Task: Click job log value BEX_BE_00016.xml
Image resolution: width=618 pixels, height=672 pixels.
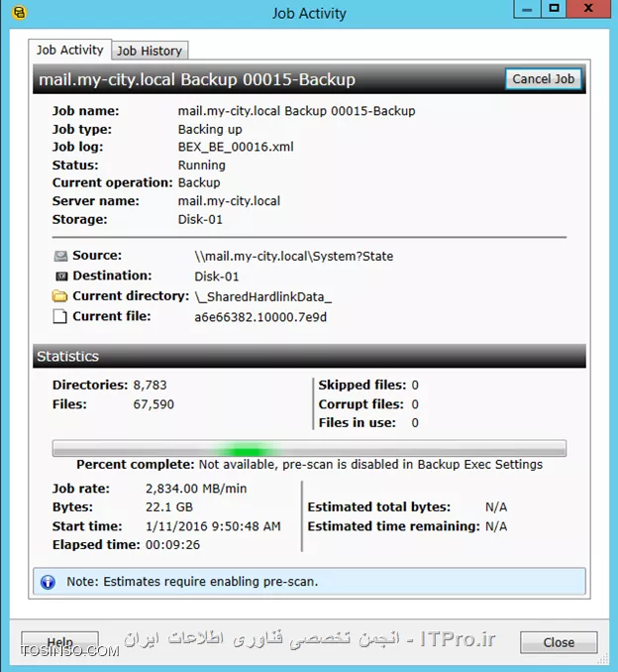Action: pos(236,147)
